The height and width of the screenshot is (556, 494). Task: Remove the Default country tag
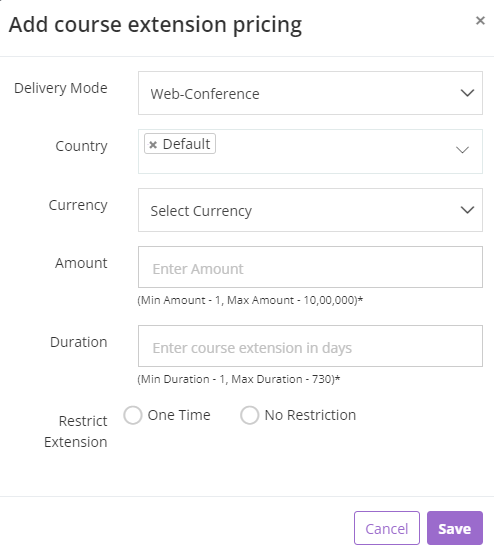(x=153, y=145)
